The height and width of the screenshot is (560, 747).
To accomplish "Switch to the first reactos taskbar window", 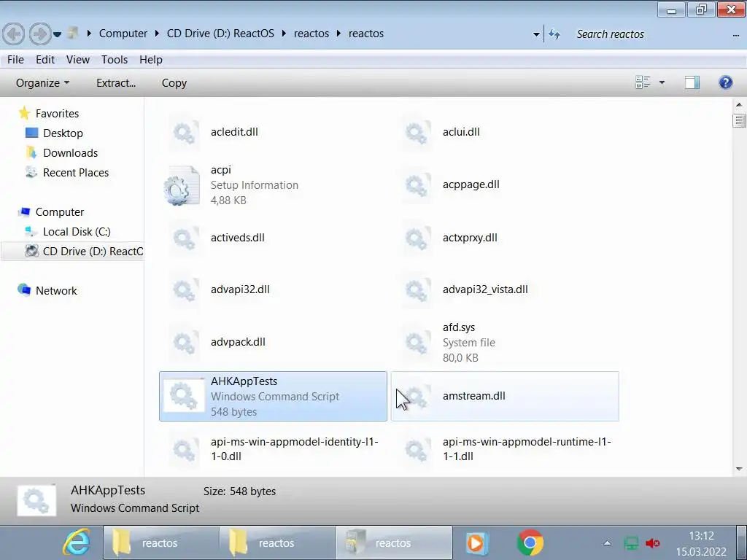I will (x=161, y=542).
